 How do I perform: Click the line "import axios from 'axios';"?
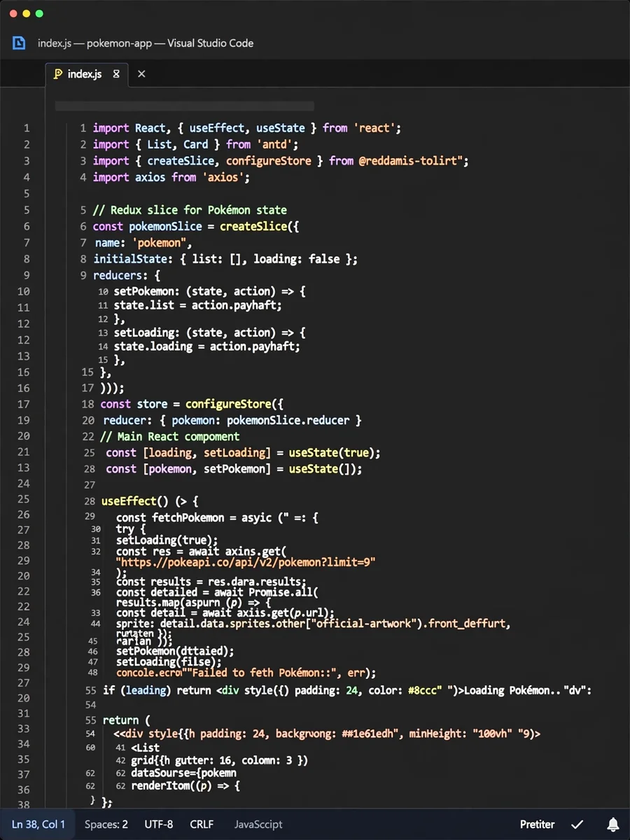tap(171, 177)
